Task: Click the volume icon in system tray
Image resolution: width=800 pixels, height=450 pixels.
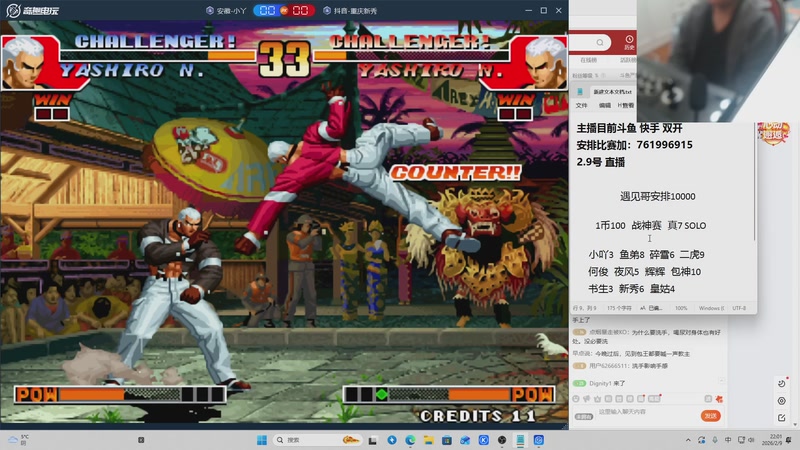Action: click(x=751, y=440)
